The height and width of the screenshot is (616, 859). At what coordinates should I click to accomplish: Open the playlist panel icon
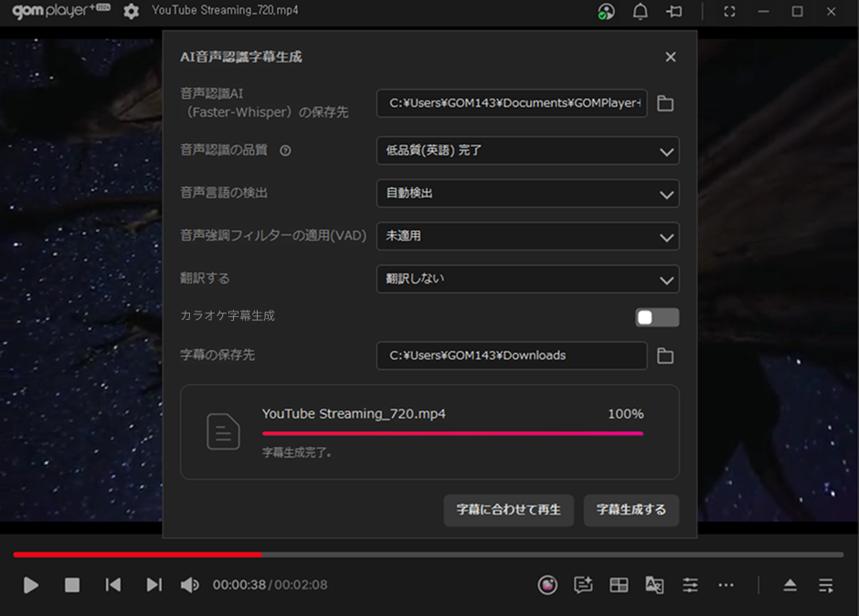(825, 585)
